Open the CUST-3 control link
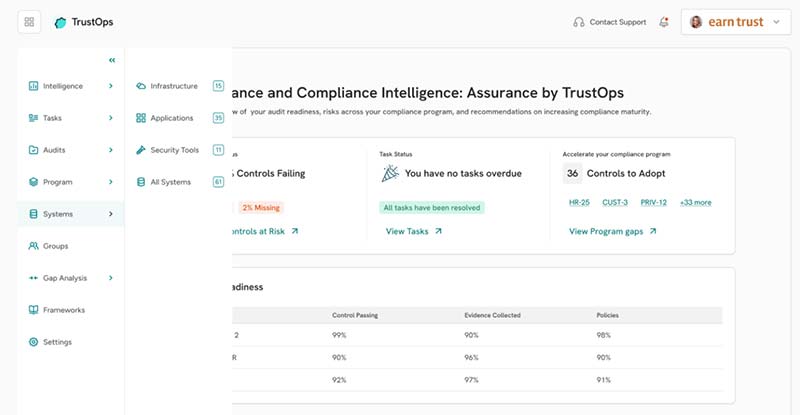 click(615, 203)
